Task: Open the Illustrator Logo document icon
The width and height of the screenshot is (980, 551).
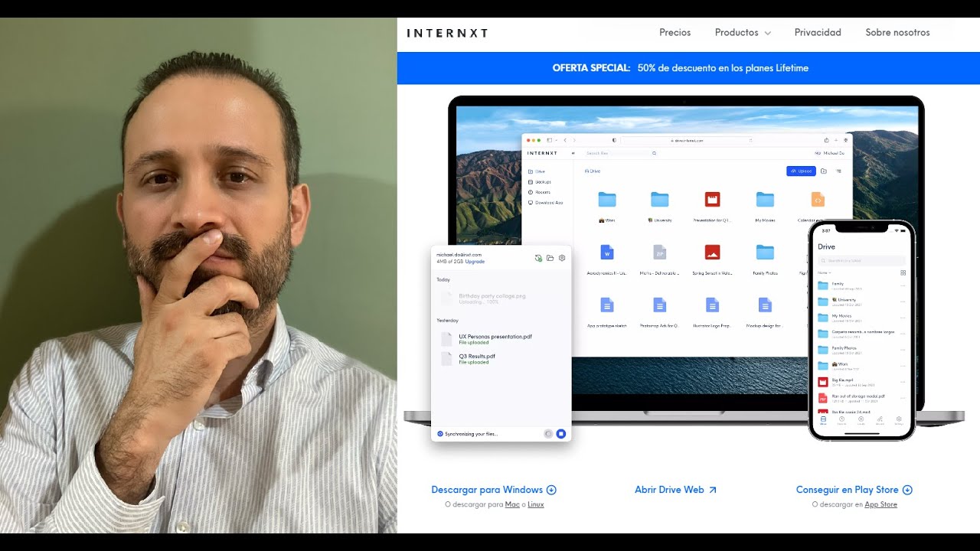Action: pyautogui.click(x=712, y=305)
